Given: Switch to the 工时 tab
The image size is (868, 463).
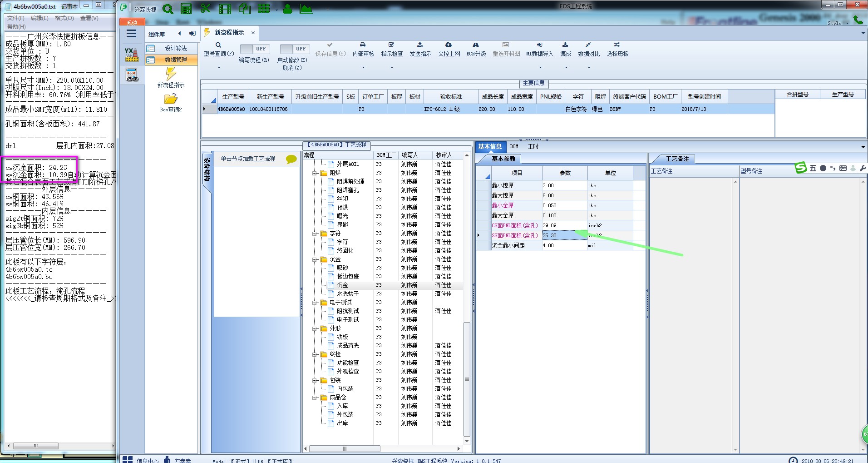Looking at the screenshot, I should (533, 146).
